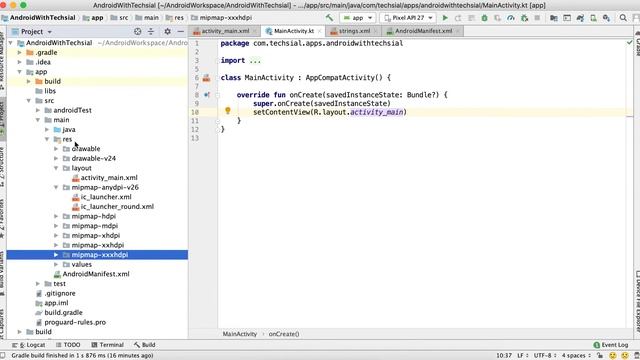Open the Logcat tool window
This screenshot has width=640, height=360.
coord(29,345)
